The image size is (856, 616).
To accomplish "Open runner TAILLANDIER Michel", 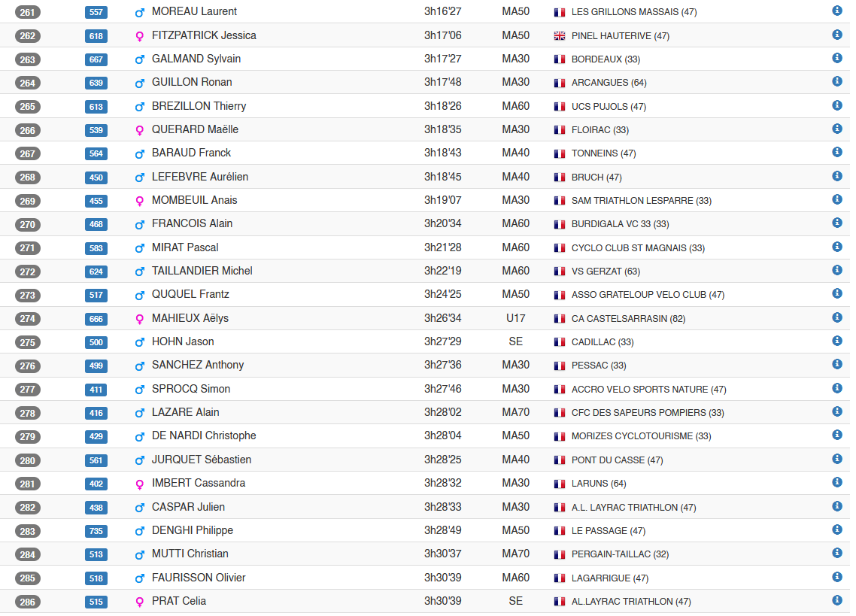I will click(202, 271).
